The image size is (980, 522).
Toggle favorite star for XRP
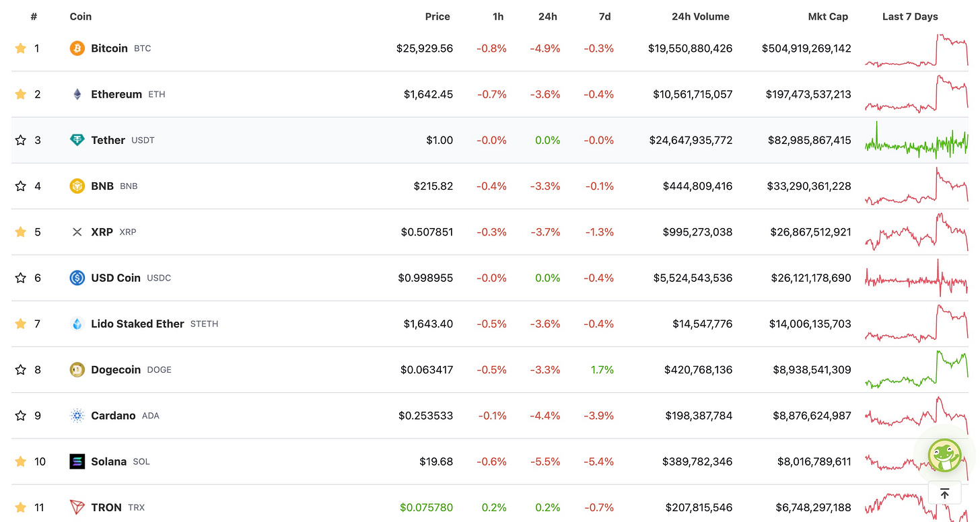click(x=20, y=232)
